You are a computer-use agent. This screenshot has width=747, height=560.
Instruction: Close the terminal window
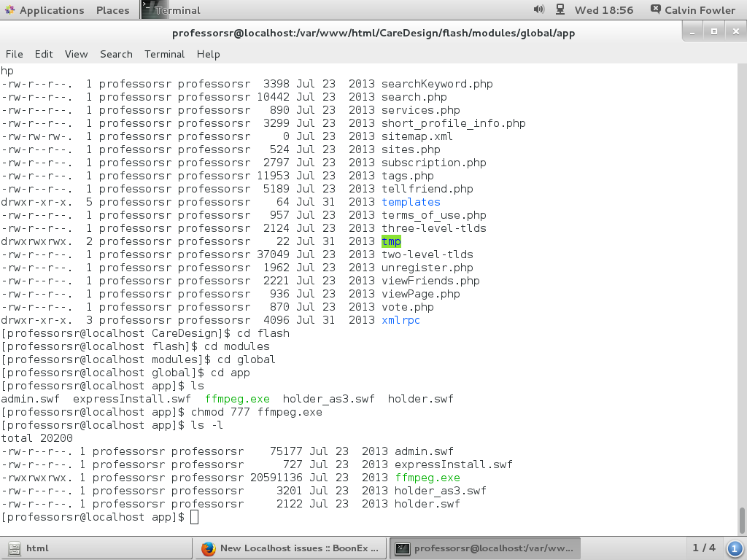click(x=733, y=31)
